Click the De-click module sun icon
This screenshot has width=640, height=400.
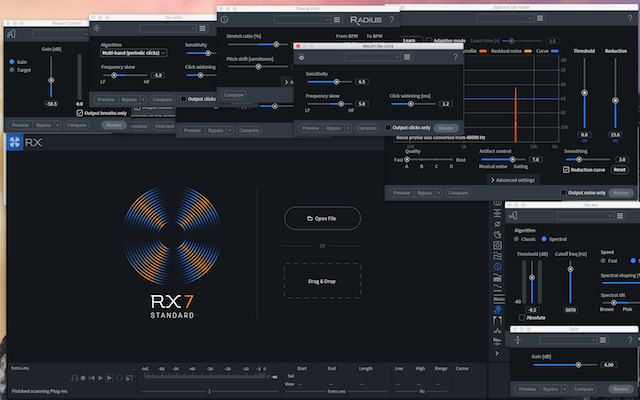97,28
